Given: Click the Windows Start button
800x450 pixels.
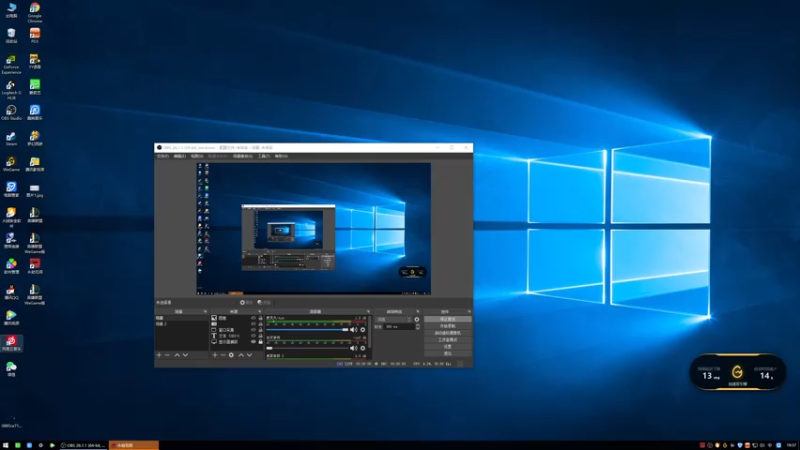Looking at the screenshot, I should 6,445.
